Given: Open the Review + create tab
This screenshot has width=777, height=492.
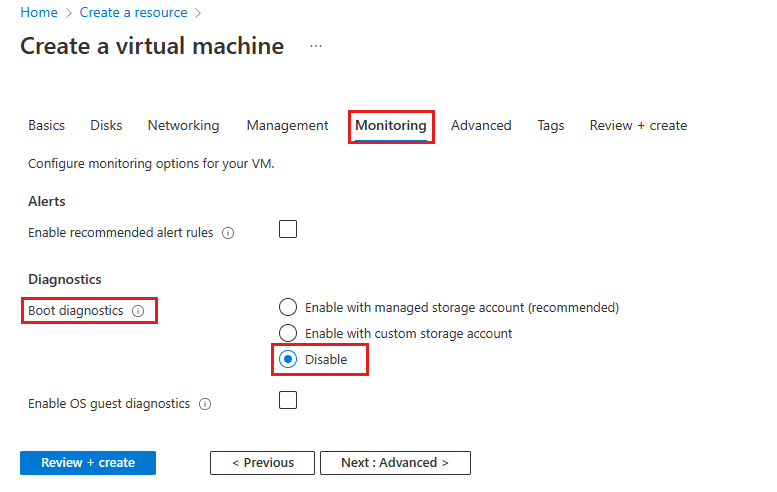Looking at the screenshot, I should [638, 126].
